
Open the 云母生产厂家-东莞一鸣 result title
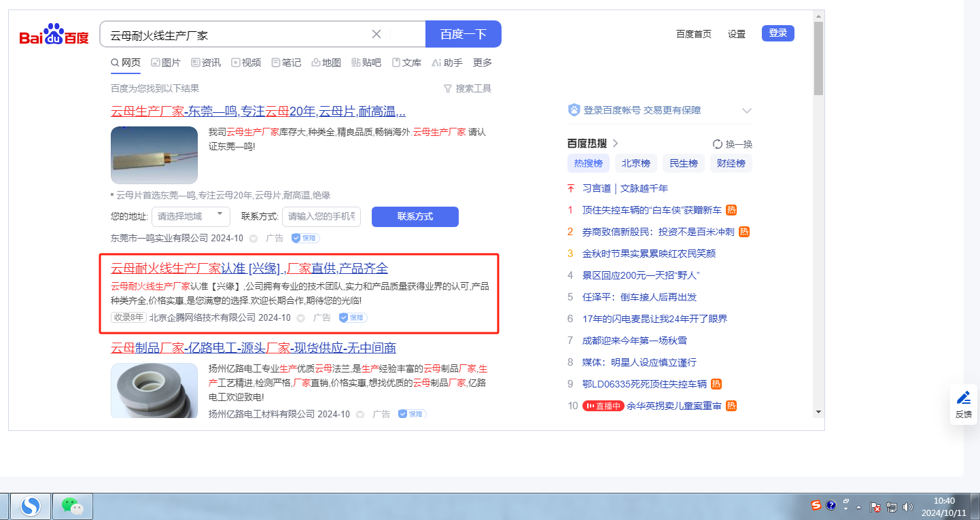click(258, 111)
